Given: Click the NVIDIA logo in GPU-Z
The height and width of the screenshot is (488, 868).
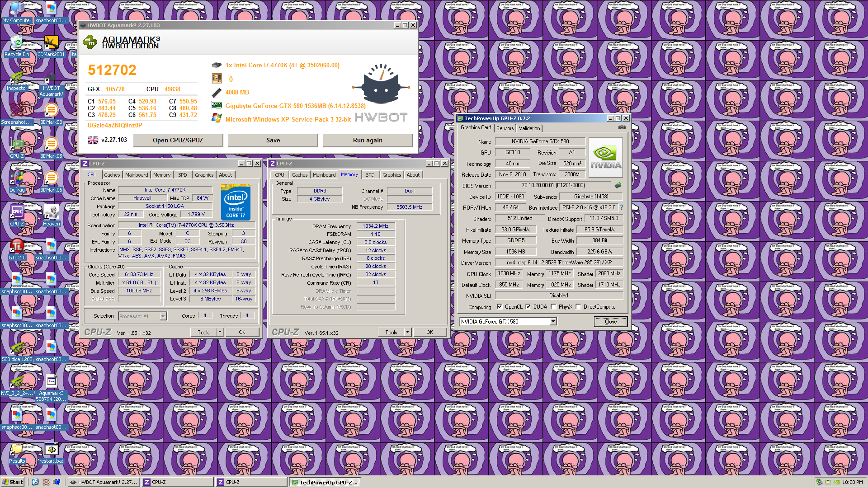Looking at the screenshot, I should (606, 157).
